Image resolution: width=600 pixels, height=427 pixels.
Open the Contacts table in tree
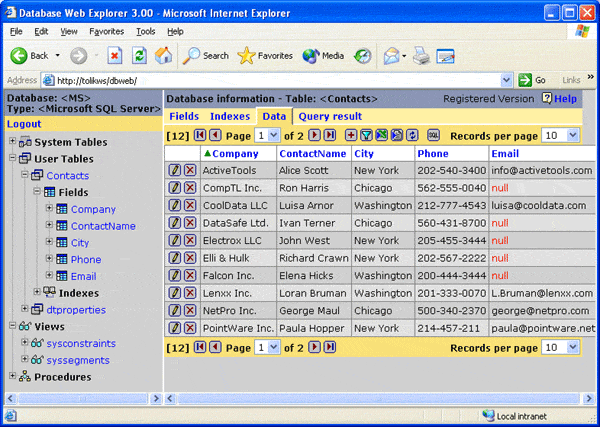(68, 176)
